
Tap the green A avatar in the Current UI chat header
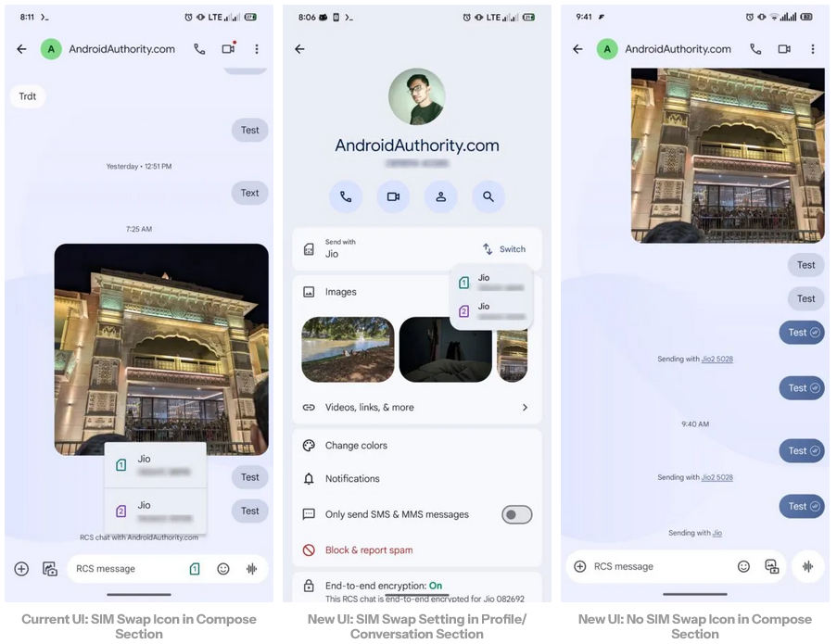click(51, 49)
